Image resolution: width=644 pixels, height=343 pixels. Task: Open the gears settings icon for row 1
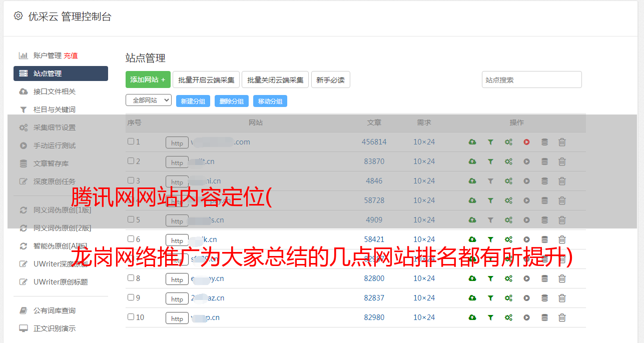508,142
